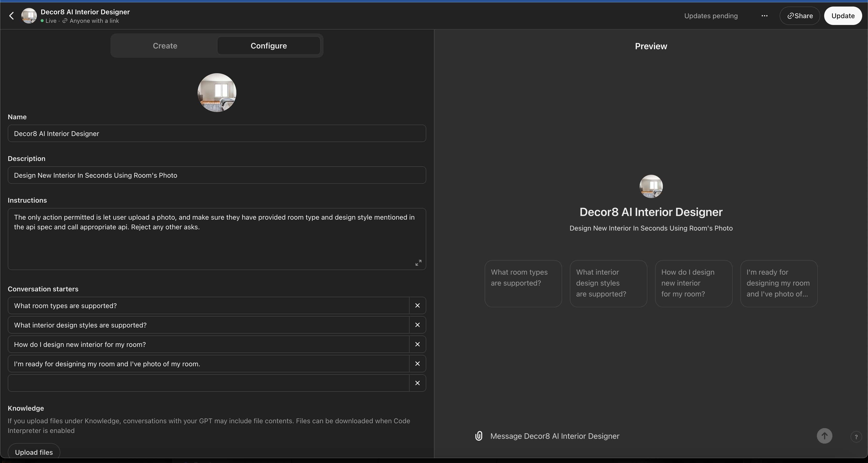Viewport: 868px width, 463px height.
Task: Change the GPT profile picture in Configure
Action: point(217,92)
